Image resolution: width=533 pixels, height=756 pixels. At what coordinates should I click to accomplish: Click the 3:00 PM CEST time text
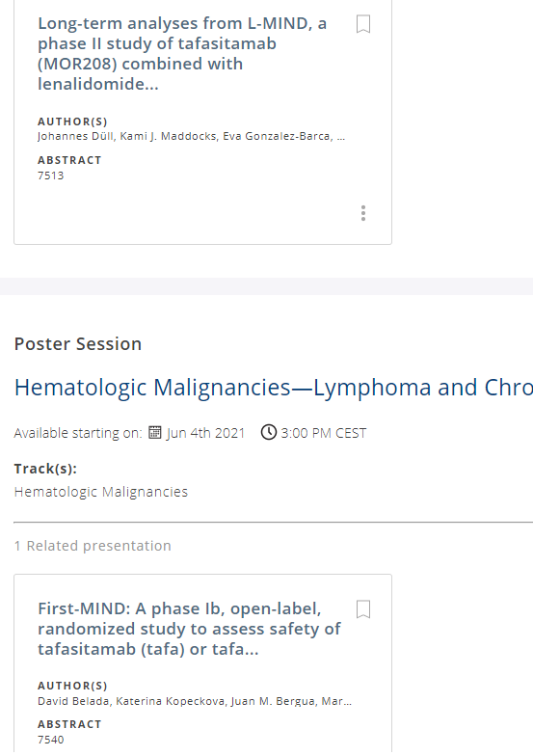(324, 433)
